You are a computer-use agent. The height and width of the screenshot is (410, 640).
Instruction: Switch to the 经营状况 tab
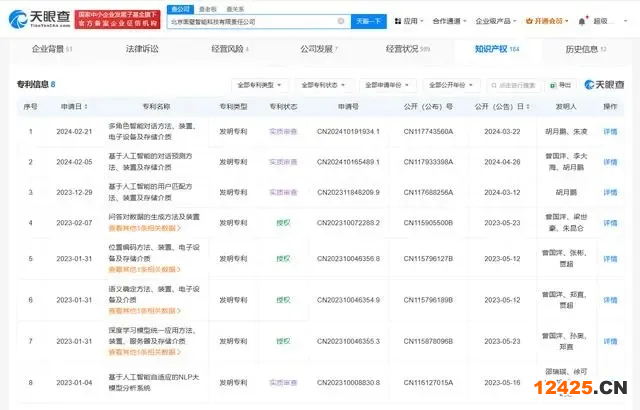(408, 49)
